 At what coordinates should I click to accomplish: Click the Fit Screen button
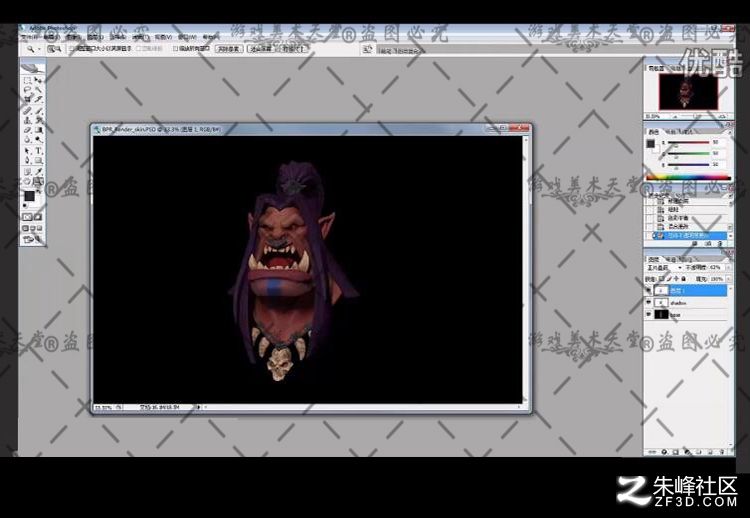261,49
